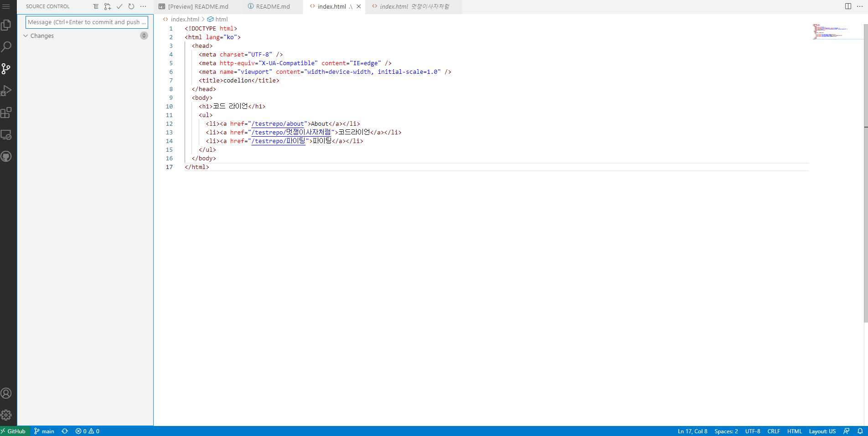Close the active index.html tab
The height and width of the screenshot is (436, 868).
click(359, 6)
